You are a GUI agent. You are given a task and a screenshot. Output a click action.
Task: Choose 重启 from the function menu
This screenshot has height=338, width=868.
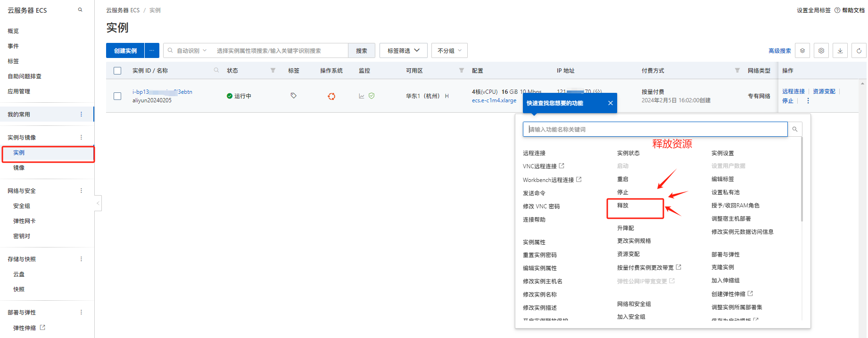point(623,179)
